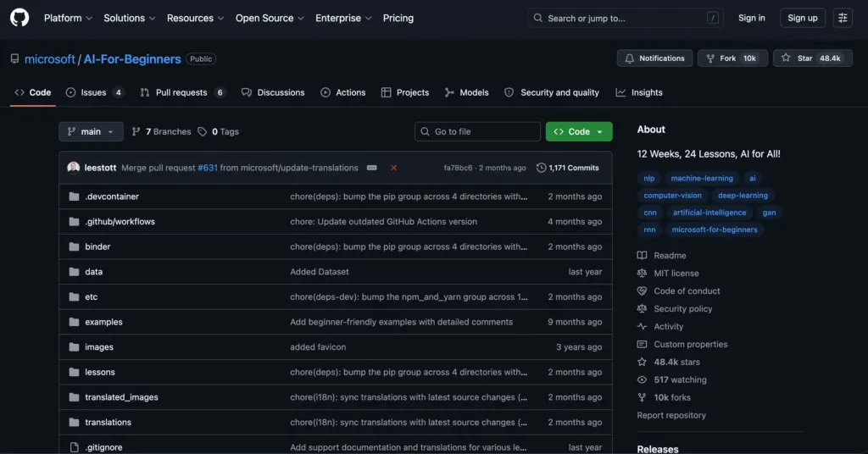Expand the Open Source menu
Viewport: 868px width, 454px height.
(270, 19)
